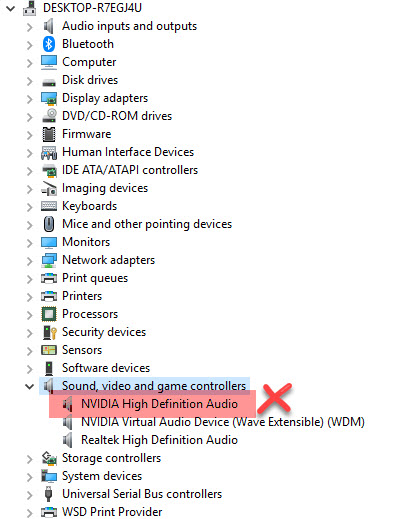Select NVIDIA High Definition Audio device
Viewport: 416px width, 519px height.
pyautogui.click(x=159, y=404)
